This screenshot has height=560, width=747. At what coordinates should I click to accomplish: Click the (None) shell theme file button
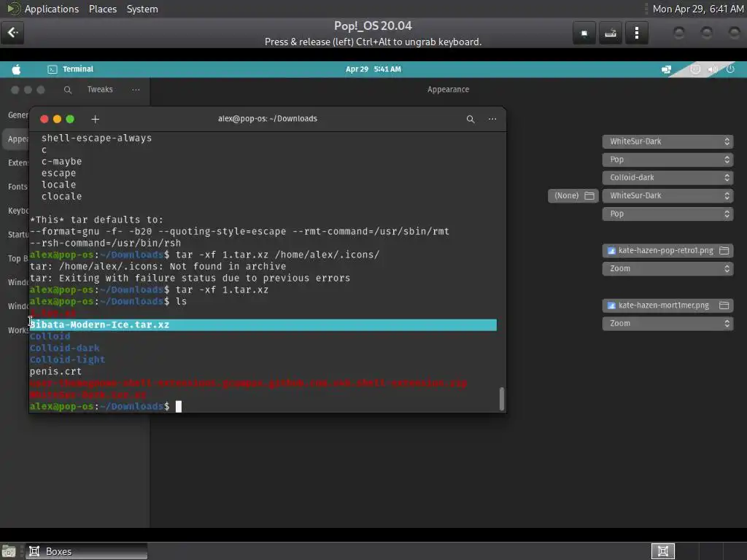[573, 195]
